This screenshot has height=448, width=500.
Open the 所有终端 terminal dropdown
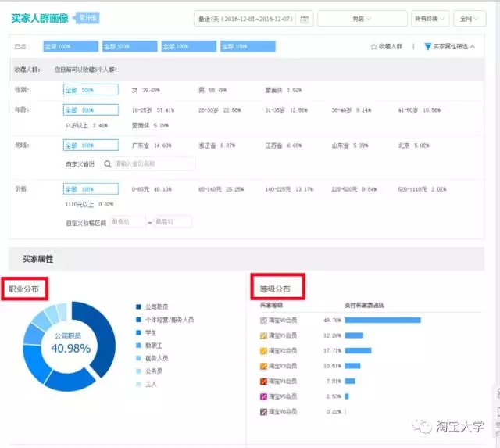point(430,19)
